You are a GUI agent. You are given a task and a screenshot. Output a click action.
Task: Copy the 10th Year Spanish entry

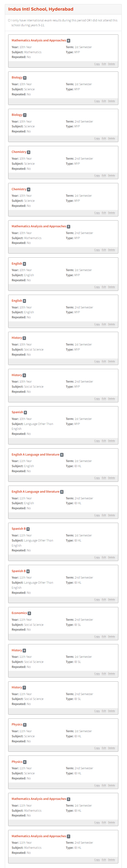[97, 441]
